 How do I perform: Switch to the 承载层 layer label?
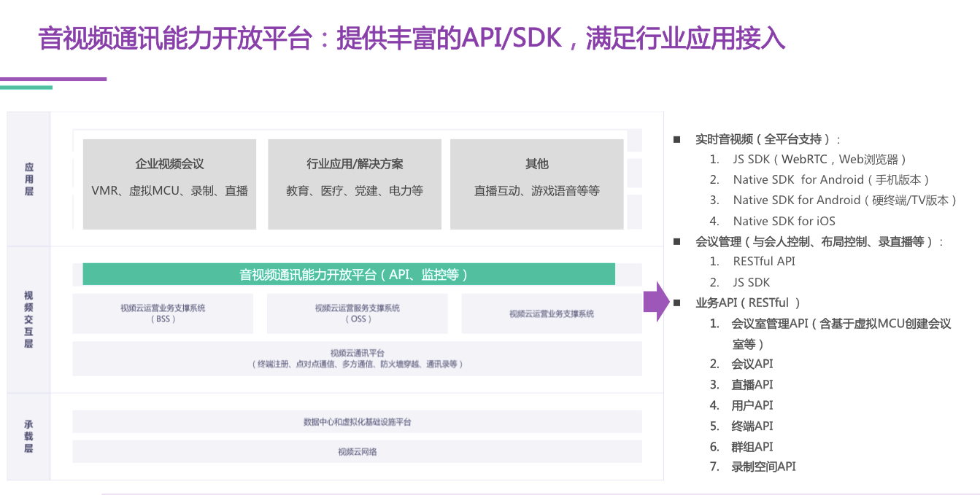tap(28, 435)
